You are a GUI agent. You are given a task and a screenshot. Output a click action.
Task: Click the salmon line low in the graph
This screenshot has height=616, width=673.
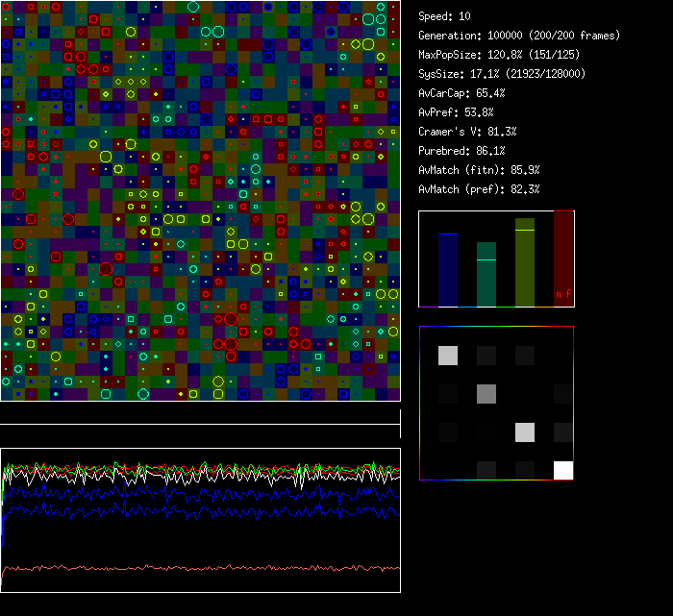[x=192, y=568]
